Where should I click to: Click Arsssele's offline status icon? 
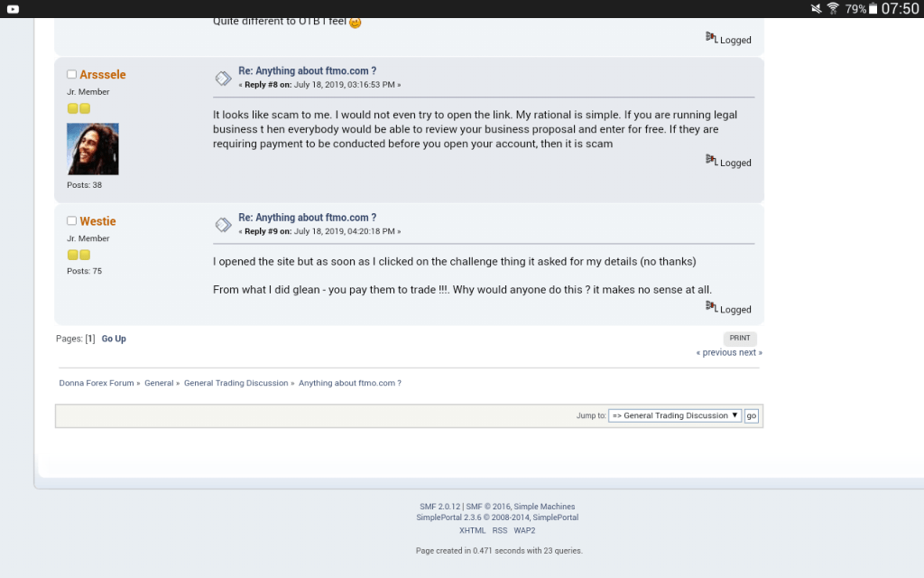click(x=71, y=74)
